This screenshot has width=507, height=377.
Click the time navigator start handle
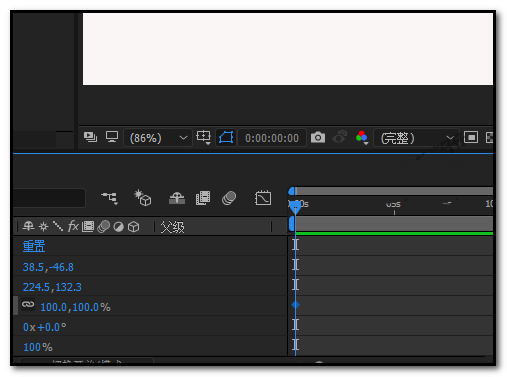[x=292, y=191]
